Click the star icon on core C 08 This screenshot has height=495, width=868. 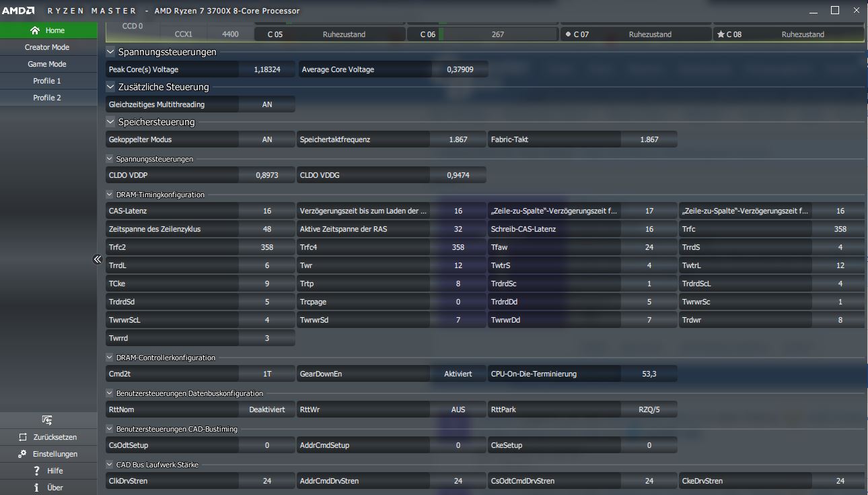point(721,34)
